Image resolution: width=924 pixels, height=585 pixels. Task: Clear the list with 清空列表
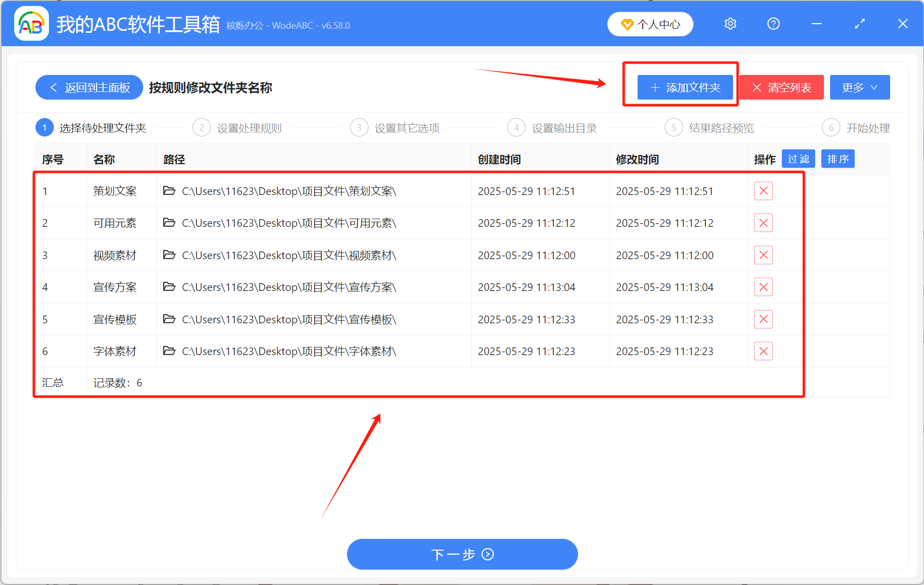tap(781, 87)
